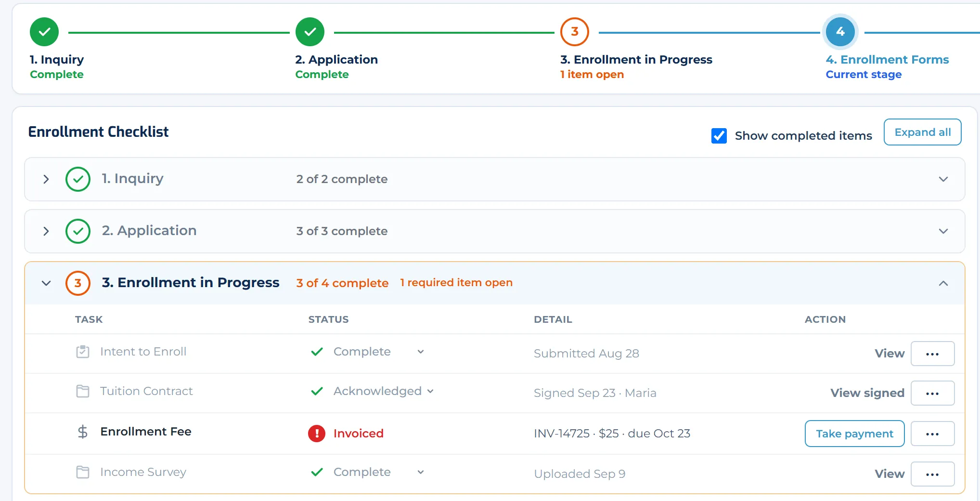Viewport: 980px width, 501px height.
Task: Click the red Invoiced alert icon
Action: 317,434
